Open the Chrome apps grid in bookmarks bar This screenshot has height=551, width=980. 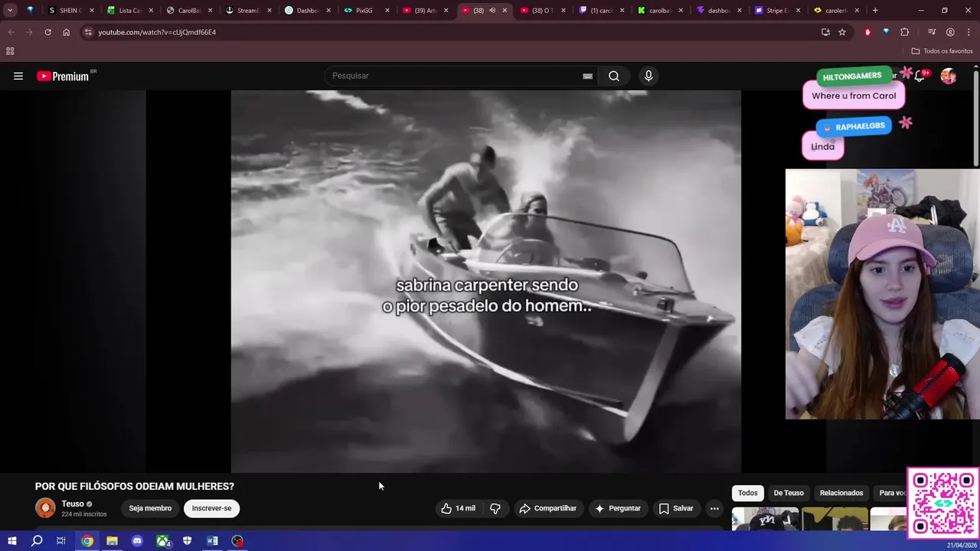(10, 51)
